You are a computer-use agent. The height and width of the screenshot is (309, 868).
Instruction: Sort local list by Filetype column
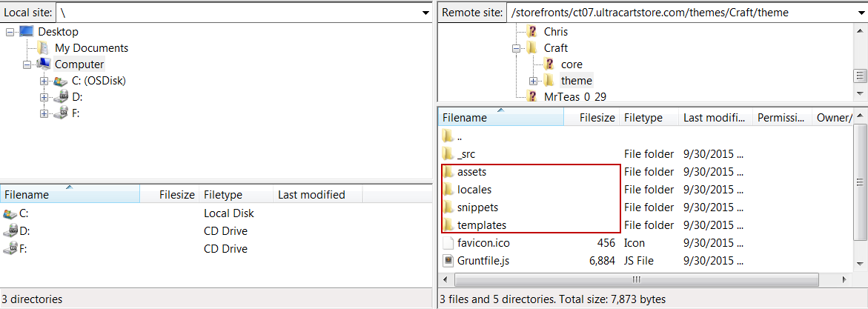click(x=236, y=194)
